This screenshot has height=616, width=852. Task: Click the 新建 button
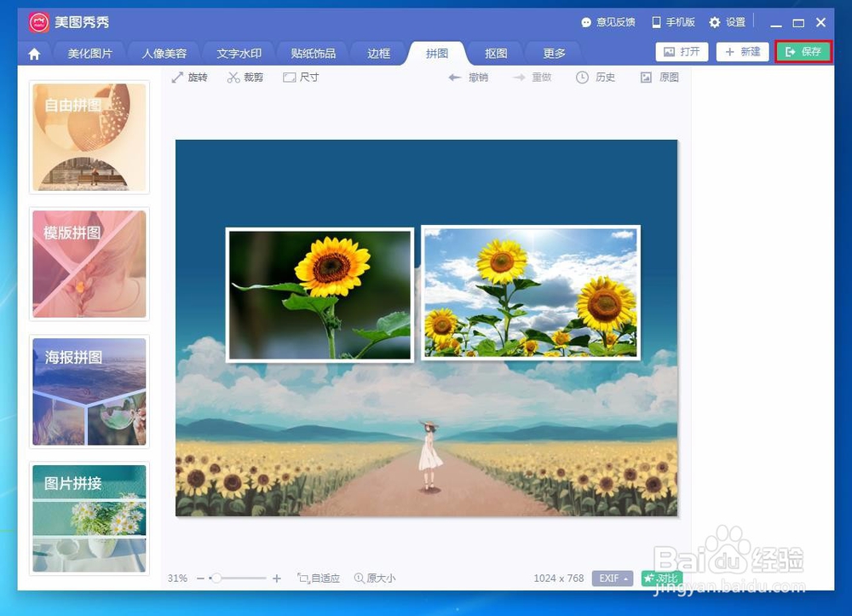click(x=742, y=52)
